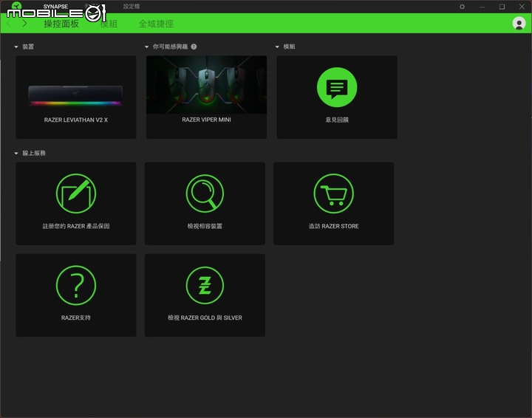Click the help icon beside 你可能感興趣
Screen dimensions: 532x418
(x=194, y=47)
